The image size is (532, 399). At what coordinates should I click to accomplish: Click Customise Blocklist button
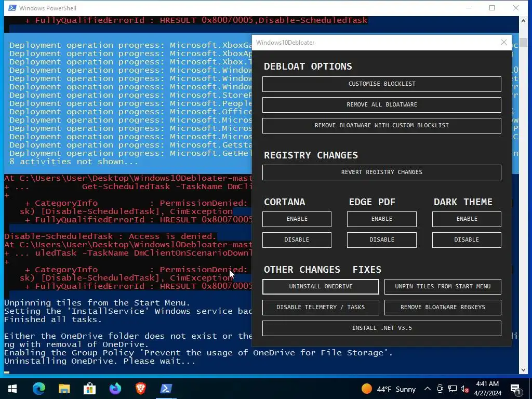382,84
